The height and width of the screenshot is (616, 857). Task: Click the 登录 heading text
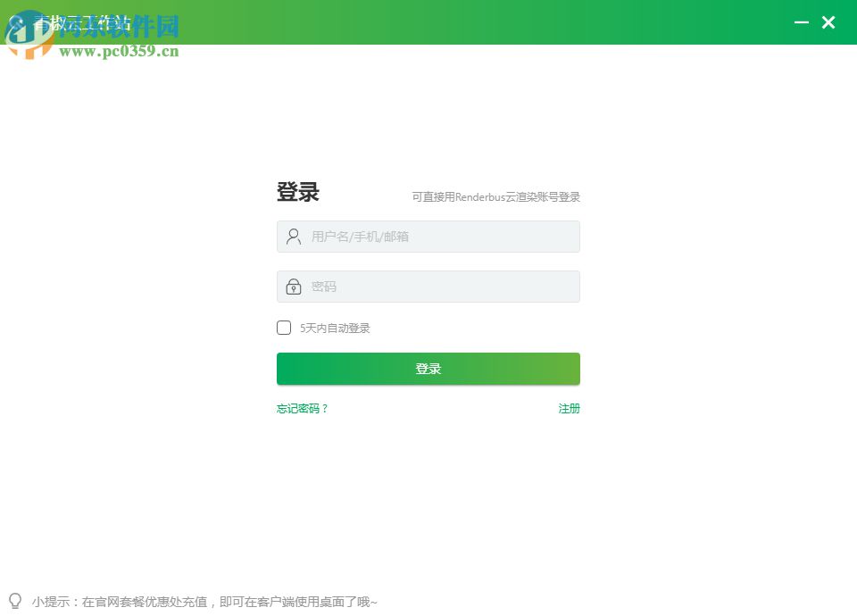pyautogui.click(x=298, y=192)
